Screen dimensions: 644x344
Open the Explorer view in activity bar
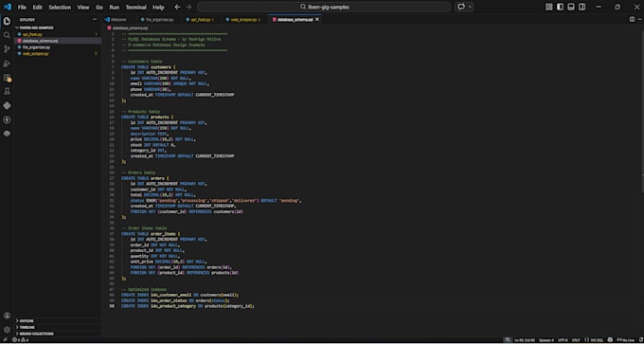7,22
